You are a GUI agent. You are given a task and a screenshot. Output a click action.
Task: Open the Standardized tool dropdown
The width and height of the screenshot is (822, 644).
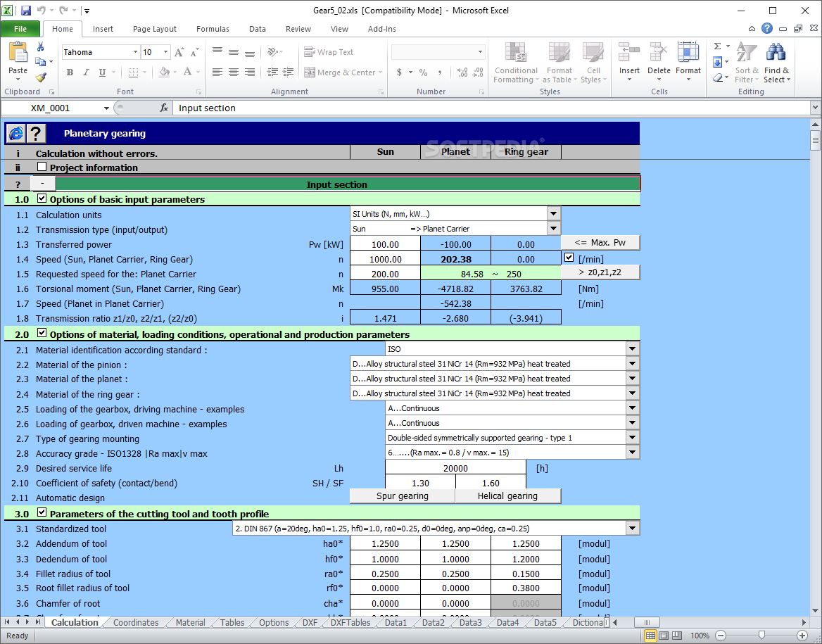(632, 528)
